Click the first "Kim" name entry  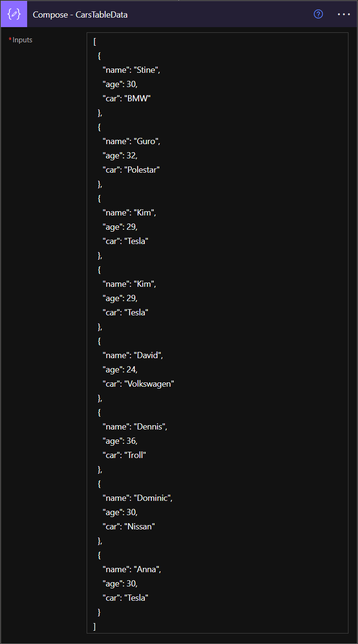pos(145,212)
